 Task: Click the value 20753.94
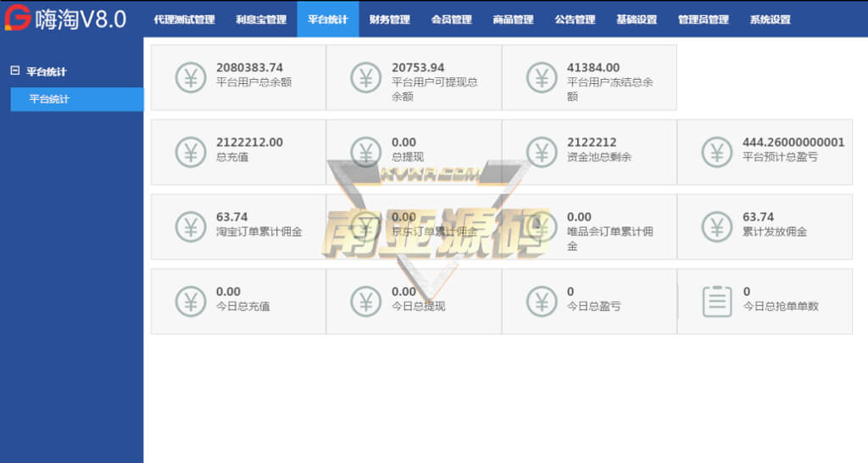click(418, 68)
